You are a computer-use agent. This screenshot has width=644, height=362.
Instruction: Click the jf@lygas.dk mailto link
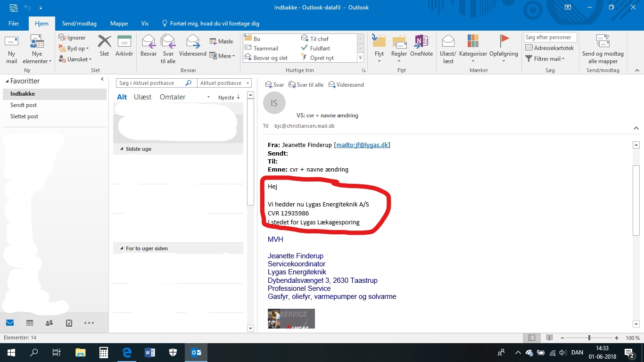pyautogui.click(x=362, y=145)
